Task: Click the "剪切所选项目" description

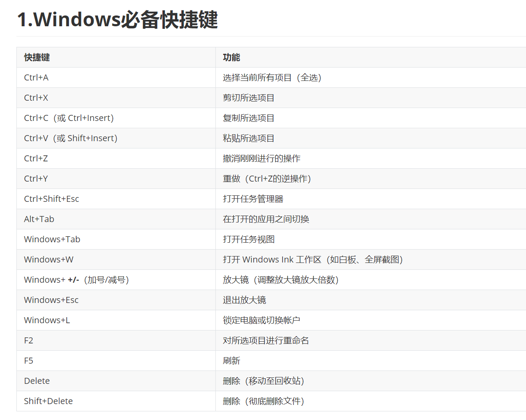Action: pyautogui.click(x=249, y=98)
